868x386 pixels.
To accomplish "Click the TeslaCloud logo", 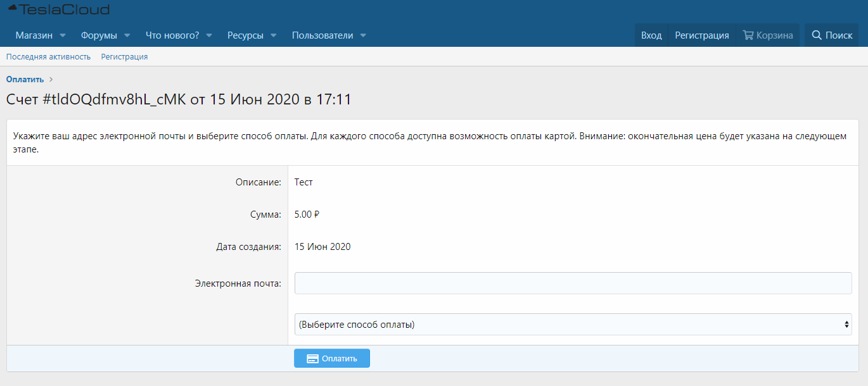I will pyautogui.click(x=58, y=9).
